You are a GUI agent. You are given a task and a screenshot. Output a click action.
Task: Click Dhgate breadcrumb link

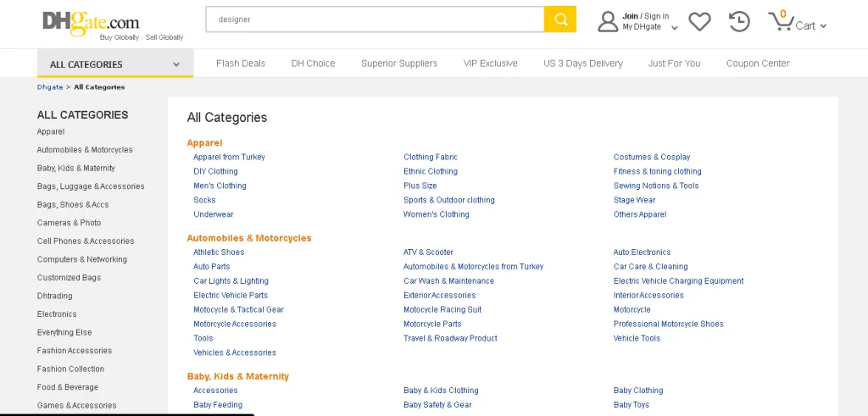click(50, 87)
